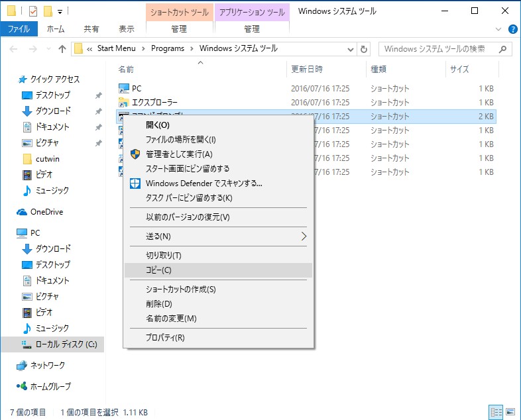Viewport: 521px width, 420px height.
Task: Open プロパティ(R) from context menu
Action: click(x=218, y=338)
